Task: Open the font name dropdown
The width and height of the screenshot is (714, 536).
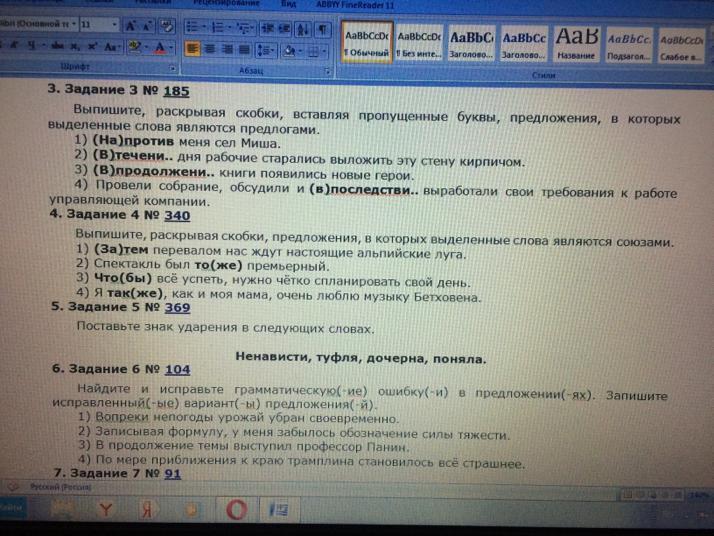Action: click(x=74, y=24)
